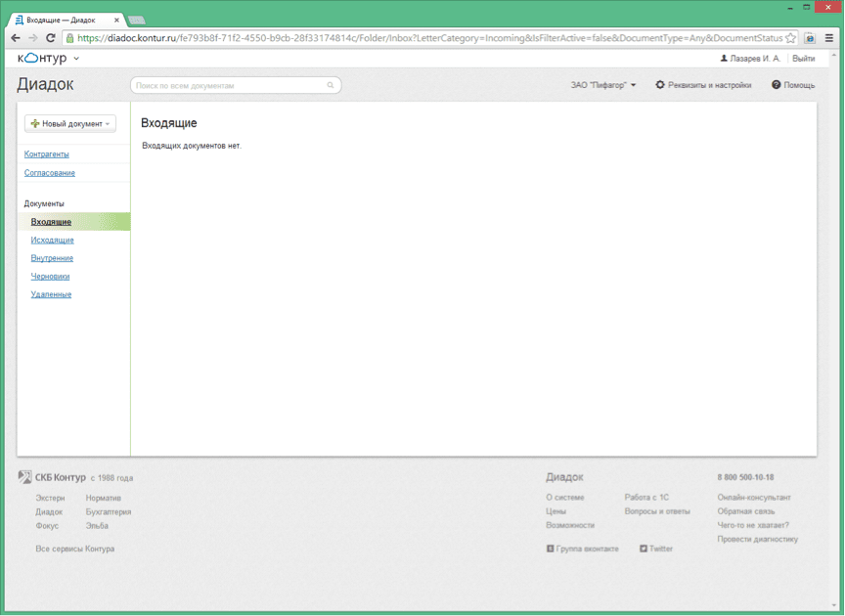Click the search field Поиск по всем документам
The width and height of the screenshot is (845, 616).
click(x=236, y=85)
